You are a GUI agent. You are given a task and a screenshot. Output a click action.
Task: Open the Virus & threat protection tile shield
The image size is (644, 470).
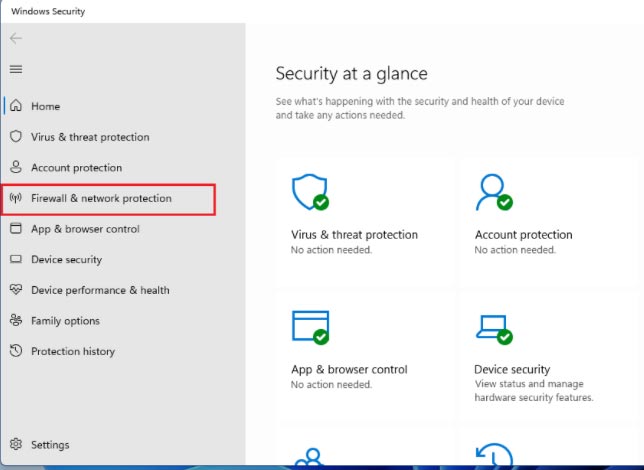click(308, 191)
